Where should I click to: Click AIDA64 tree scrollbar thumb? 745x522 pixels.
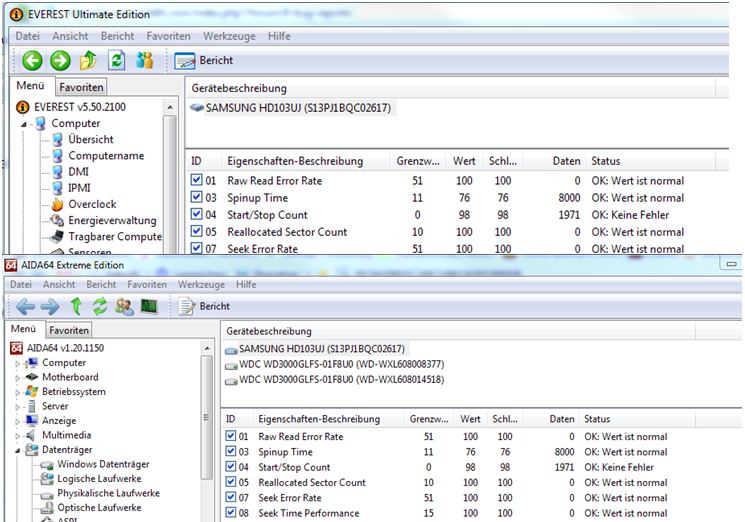206,417
